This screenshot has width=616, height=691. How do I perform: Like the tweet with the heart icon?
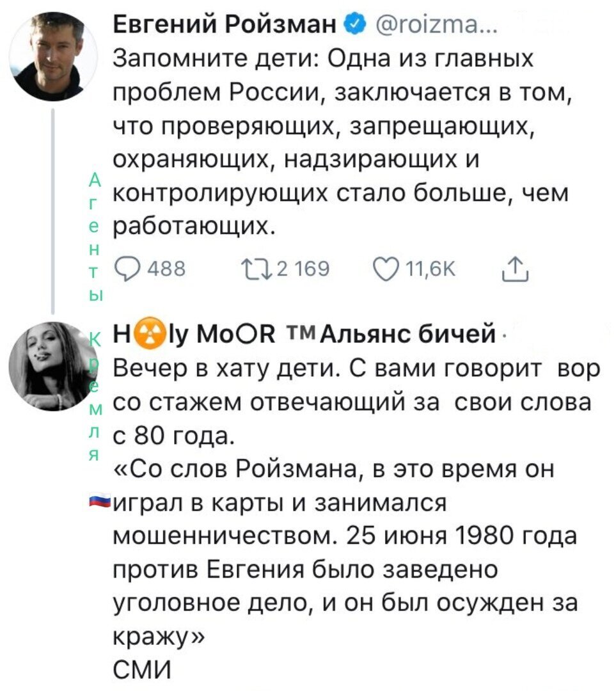click(x=386, y=269)
